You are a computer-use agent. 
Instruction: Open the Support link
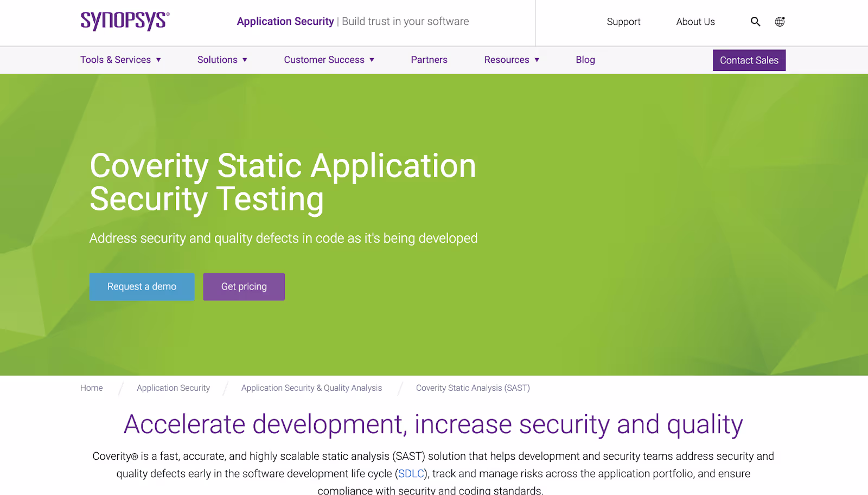(x=623, y=22)
